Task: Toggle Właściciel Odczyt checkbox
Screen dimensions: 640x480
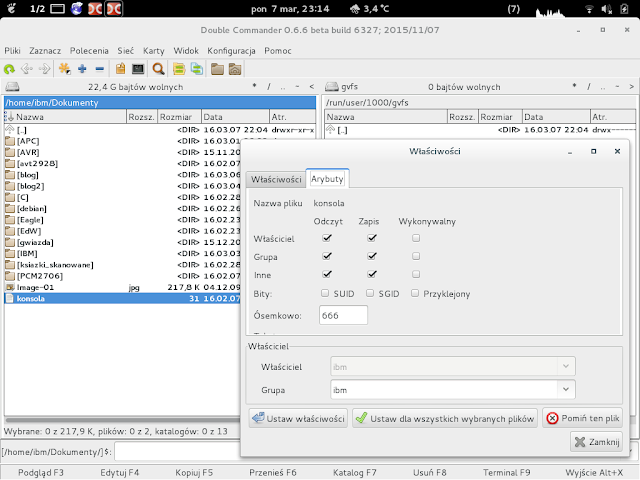Action: pos(327,238)
